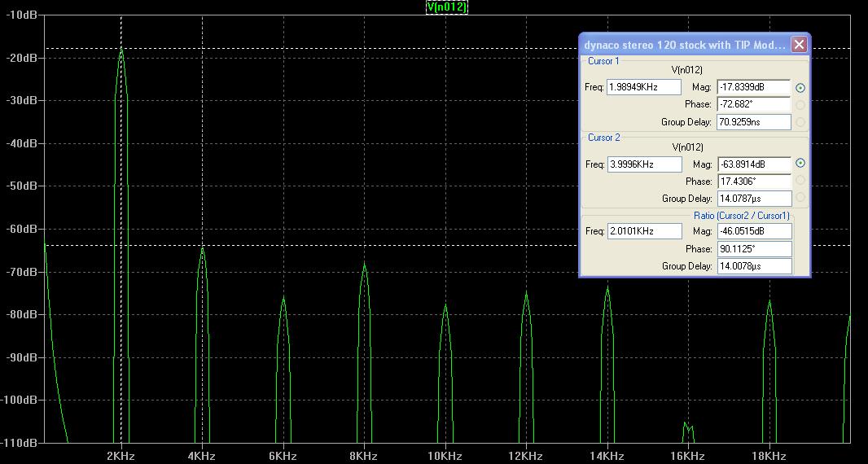
Task: Click the 4KHz frequency axis label
Action: (201, 456)
